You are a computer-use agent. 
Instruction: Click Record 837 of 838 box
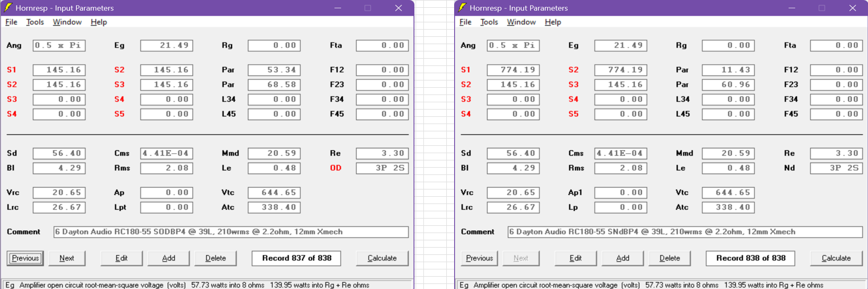(296, 258)
